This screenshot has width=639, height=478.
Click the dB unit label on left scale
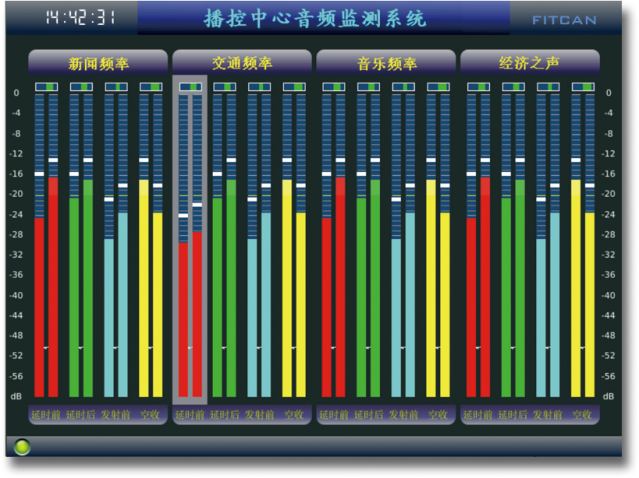tap(16, 396)
